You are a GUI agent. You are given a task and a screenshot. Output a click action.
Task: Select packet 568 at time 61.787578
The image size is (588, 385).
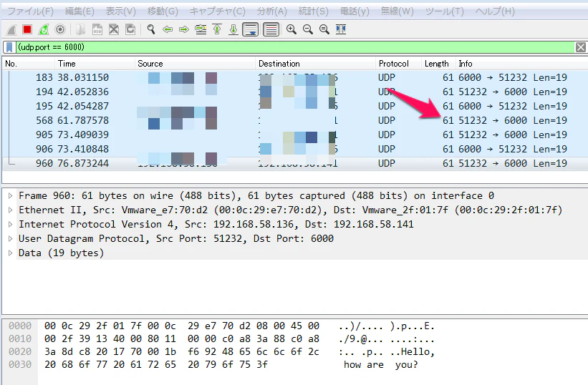click(x=295, y=120)
